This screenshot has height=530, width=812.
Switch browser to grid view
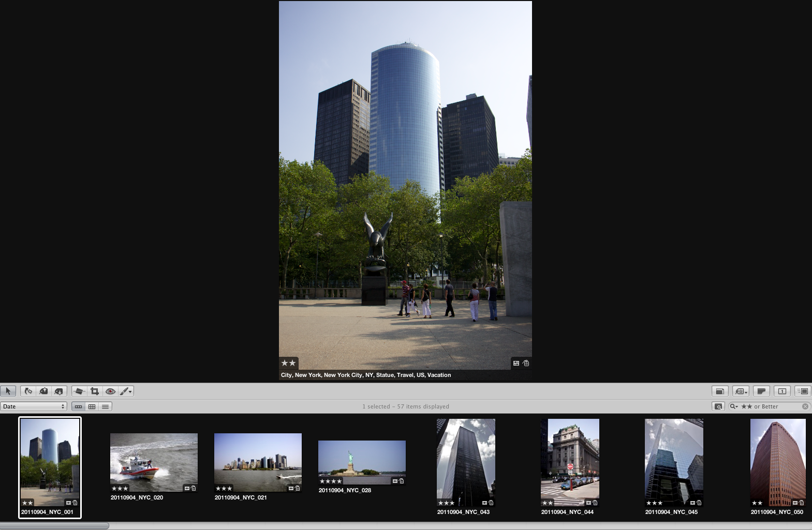(92, 406)
